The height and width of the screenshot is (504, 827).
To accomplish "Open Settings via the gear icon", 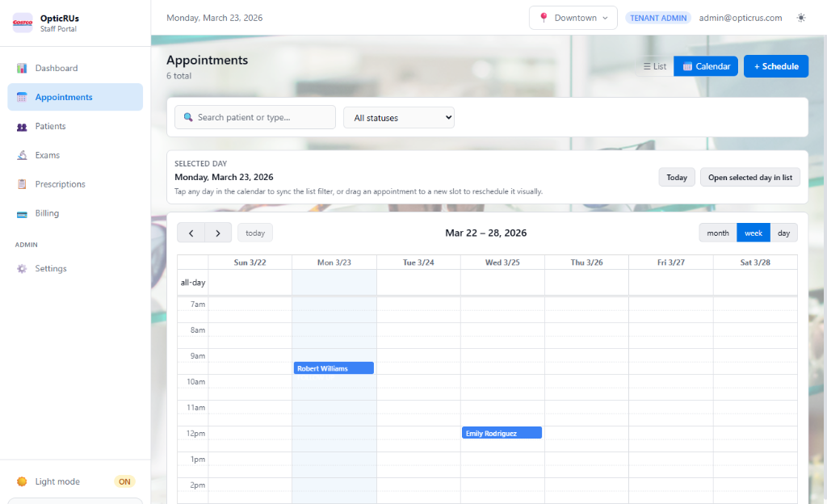I will pos(22,268).
